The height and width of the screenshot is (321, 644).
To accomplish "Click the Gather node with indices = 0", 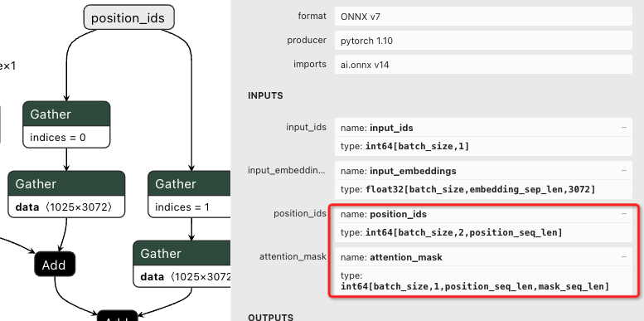I will pyautogui.click(x=66, y=124).
